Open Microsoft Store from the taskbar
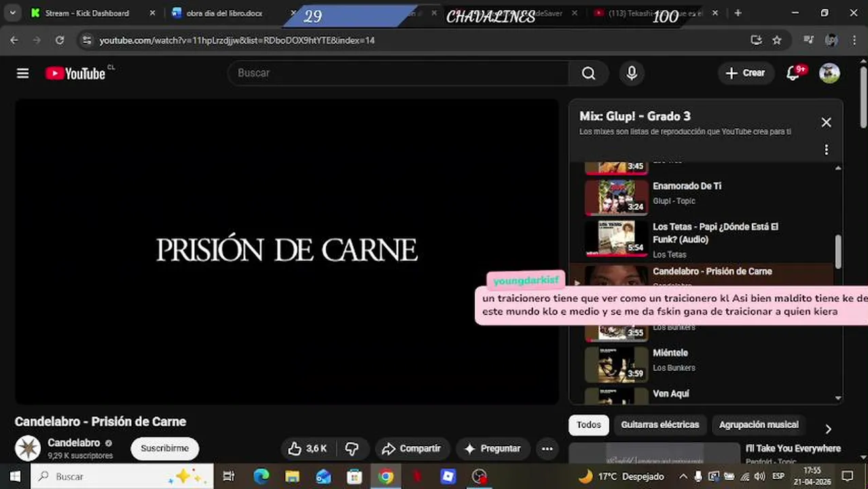 pos(355,476)
